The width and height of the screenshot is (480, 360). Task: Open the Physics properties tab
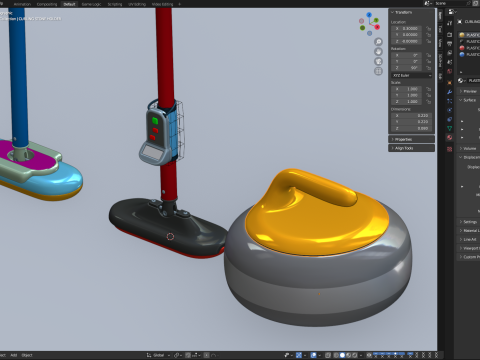[x=449, y=110]
